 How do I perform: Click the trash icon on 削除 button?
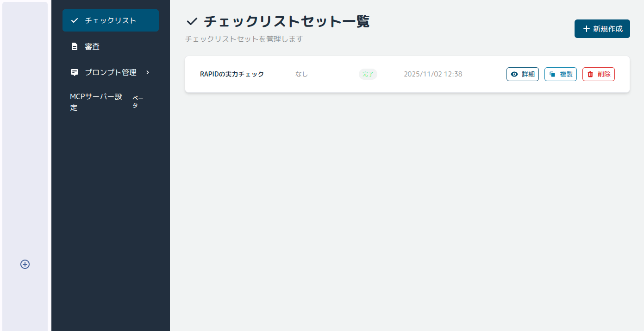(x=590, y=74)
